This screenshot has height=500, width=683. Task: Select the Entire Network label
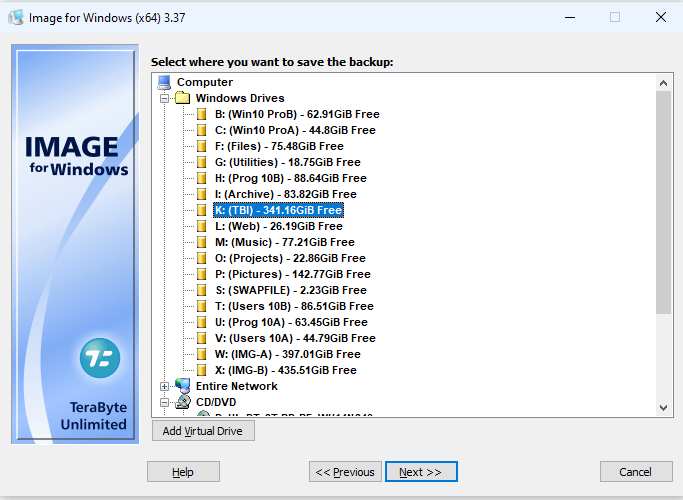pyautogui.click(x=237, y=386)
